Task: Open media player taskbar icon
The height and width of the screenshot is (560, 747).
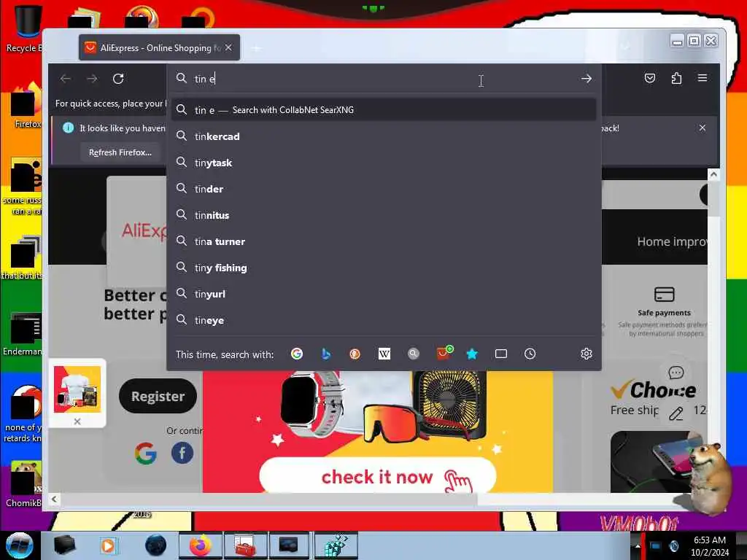Action: (108, 545)
